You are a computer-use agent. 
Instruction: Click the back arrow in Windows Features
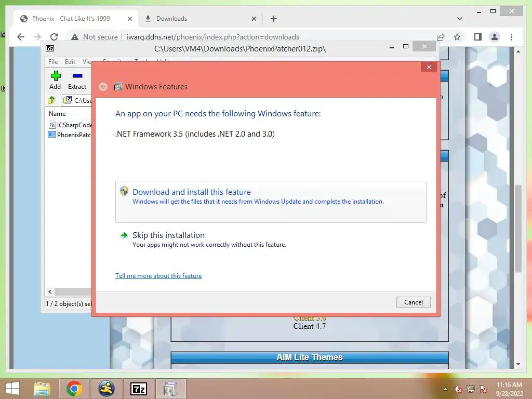[x=103, y=87]
